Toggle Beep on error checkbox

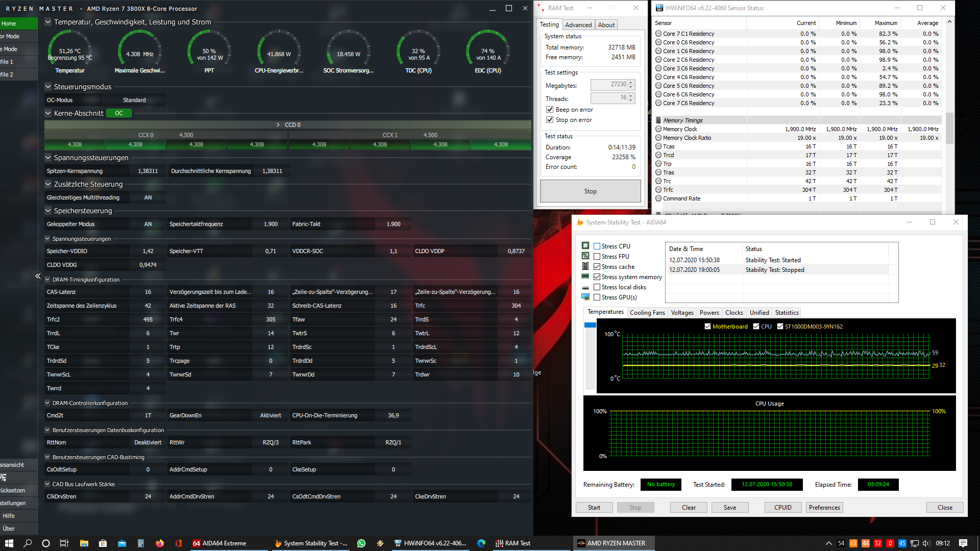coord(550,110)
